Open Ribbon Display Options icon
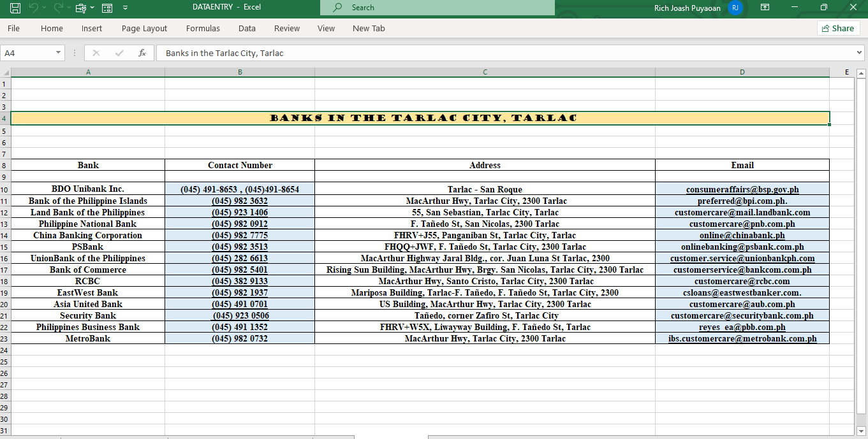The height and width of the screenshot is (439, 868). (765, 8)
